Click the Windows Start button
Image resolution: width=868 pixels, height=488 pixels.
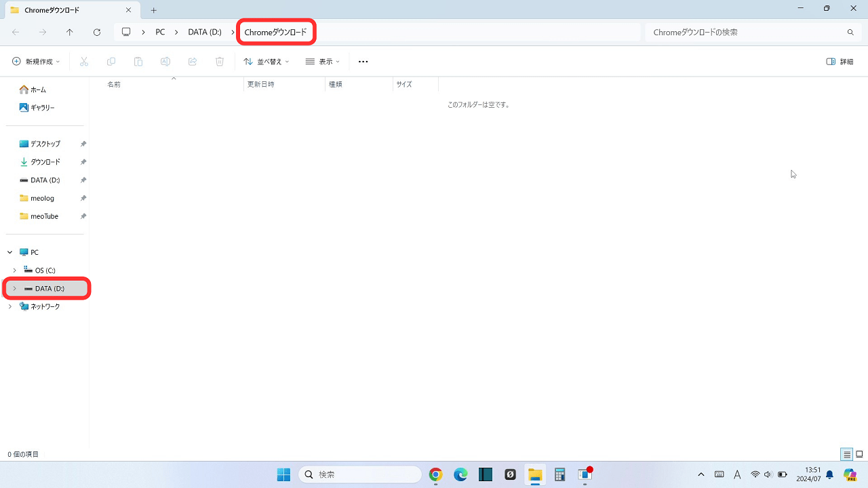(x=283, y=474)
